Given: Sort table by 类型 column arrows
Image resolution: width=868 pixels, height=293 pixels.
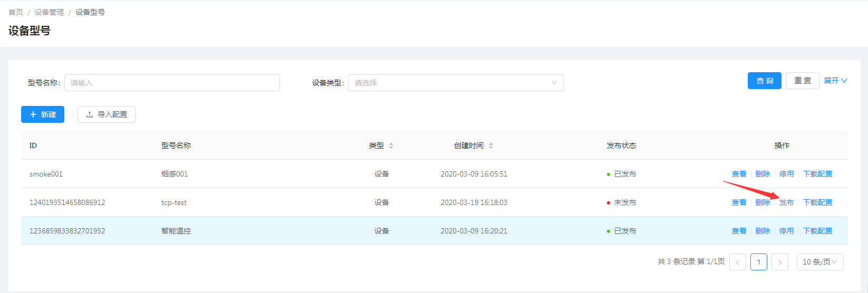Looking at the screenshot, I should [x=391, y=146].
